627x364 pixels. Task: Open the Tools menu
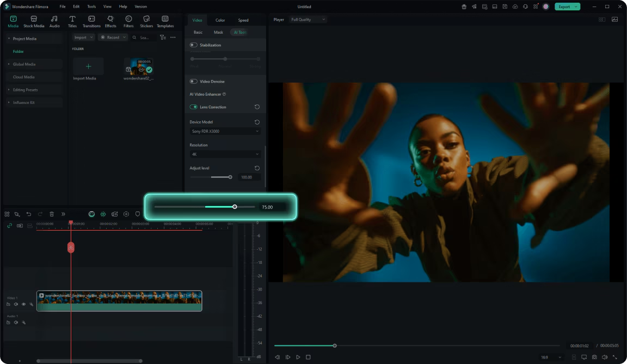click(91, 7)
